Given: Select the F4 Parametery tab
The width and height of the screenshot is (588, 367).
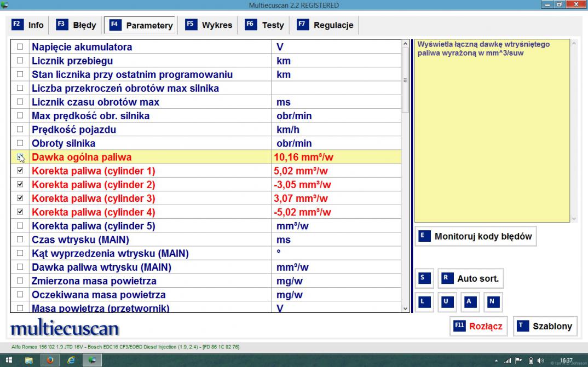Looking at the screenshot, I should click(141, 25).
